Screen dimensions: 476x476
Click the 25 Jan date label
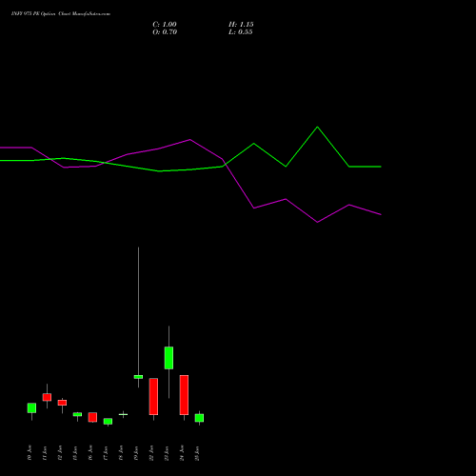197,453
